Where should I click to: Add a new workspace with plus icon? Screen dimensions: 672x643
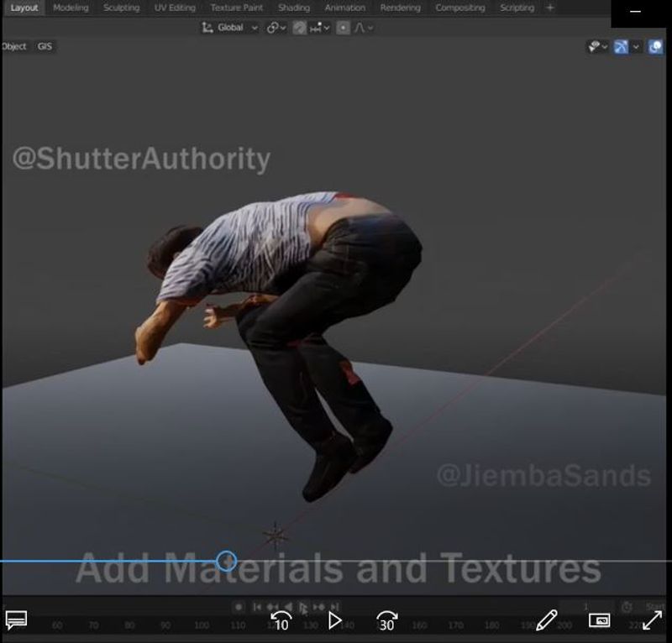coord(550,8)
